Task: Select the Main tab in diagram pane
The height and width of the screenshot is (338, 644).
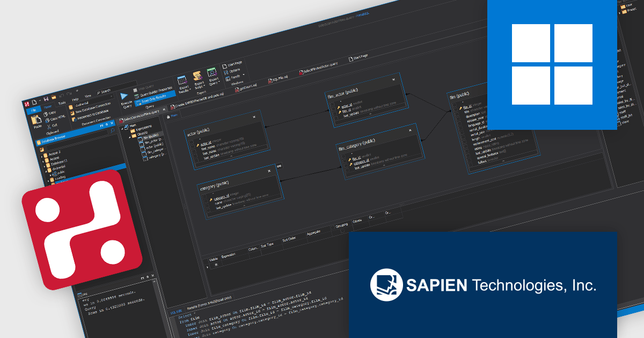Action: click(172, 115)
